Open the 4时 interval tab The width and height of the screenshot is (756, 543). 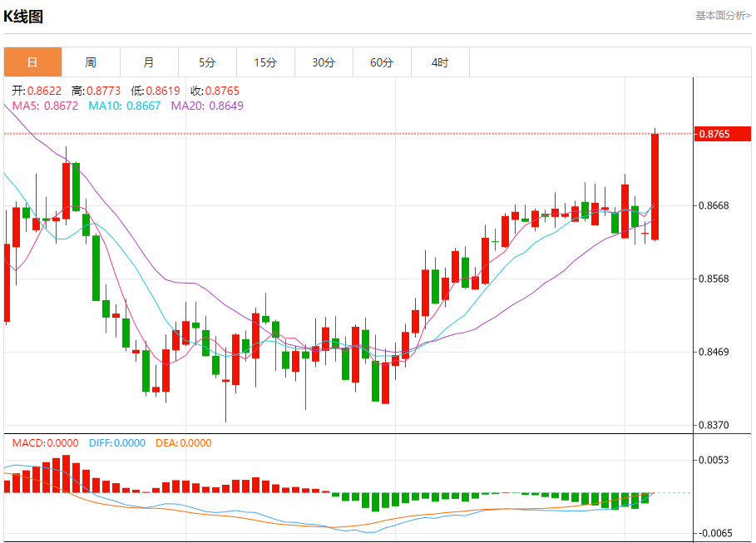[x=440, y=62]
